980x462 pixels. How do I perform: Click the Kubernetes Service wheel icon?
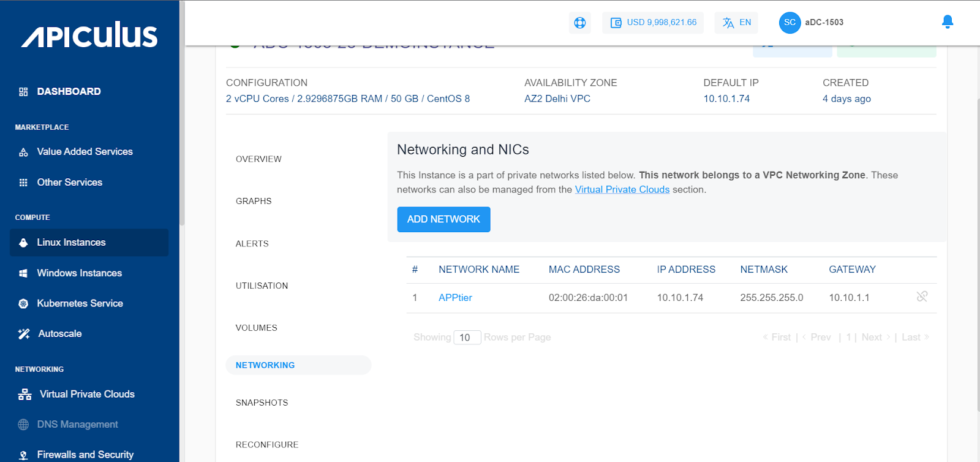pos(23,303)
